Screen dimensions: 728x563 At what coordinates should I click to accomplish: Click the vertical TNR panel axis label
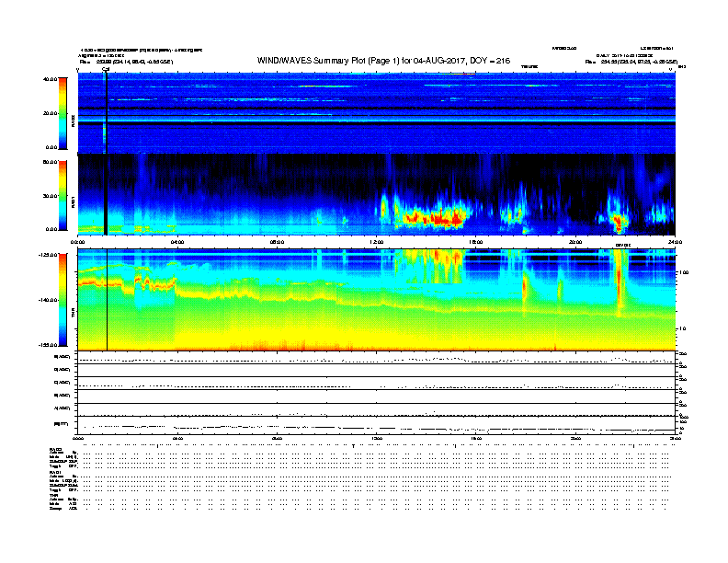tap(73, 314)
